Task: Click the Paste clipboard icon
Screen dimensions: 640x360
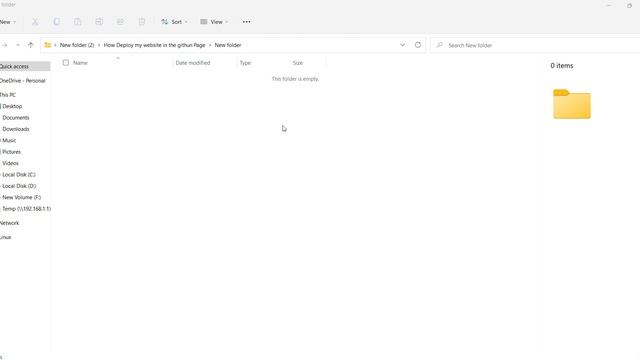Action: coord(78,22)
